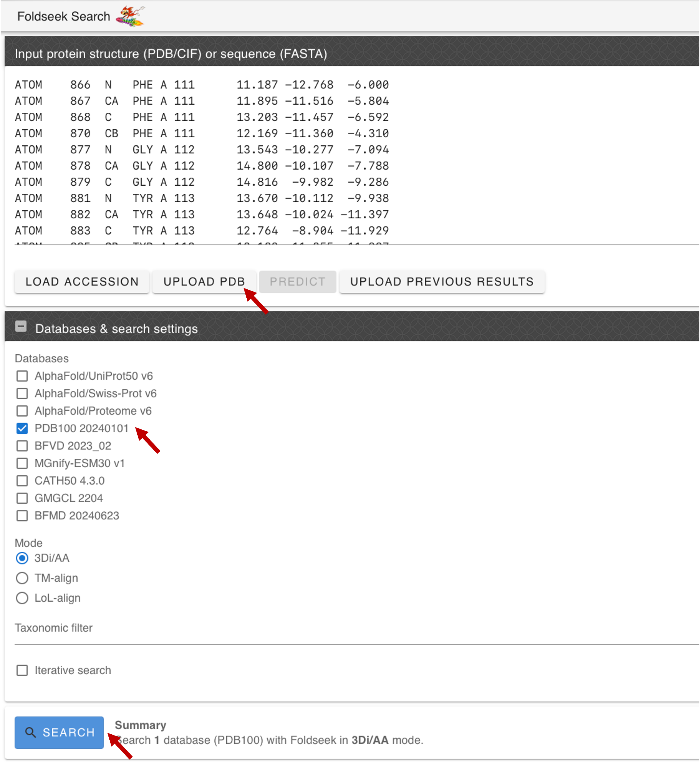Image resolution: width=700 pixels, height=762 pixels.
Task: Enable the Iterative search checkbox
Action: click(22, 670)
